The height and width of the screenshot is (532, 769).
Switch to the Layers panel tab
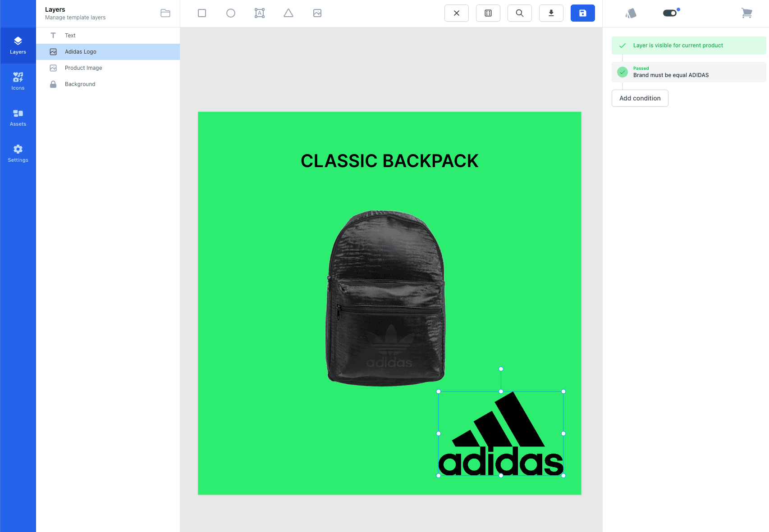tap(18, 45)
